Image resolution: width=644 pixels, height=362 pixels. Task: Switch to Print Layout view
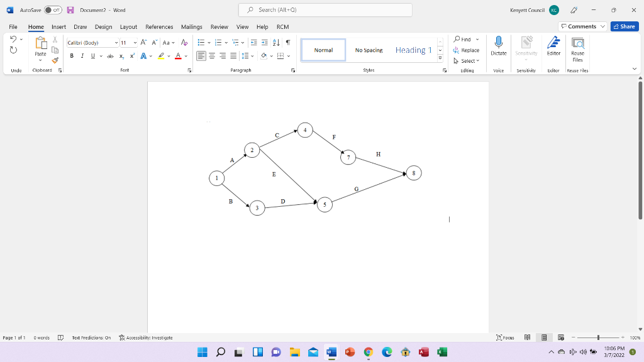[544, 337]
